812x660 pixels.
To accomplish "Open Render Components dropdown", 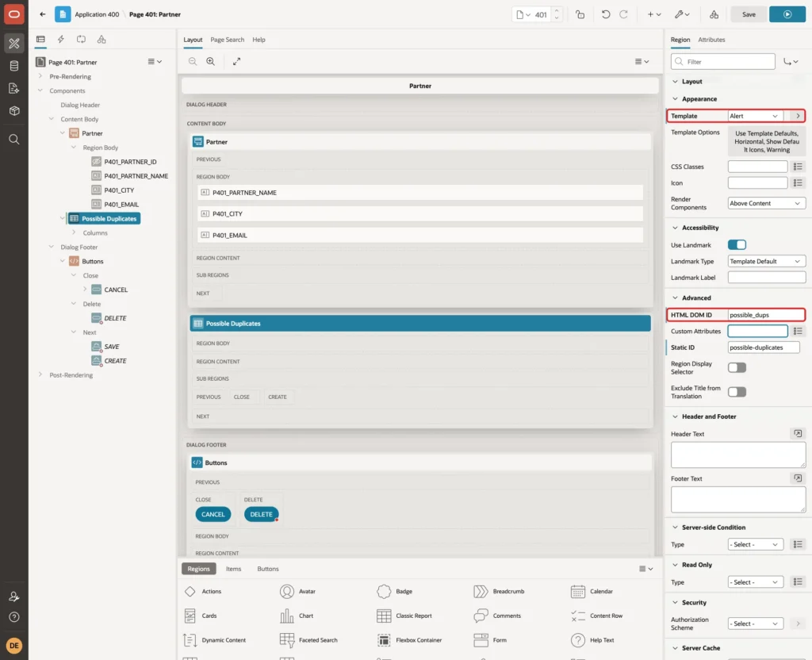I will (767, 203).
